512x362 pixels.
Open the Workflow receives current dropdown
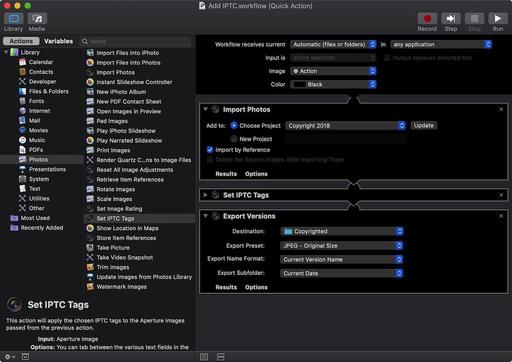[333, 44]
